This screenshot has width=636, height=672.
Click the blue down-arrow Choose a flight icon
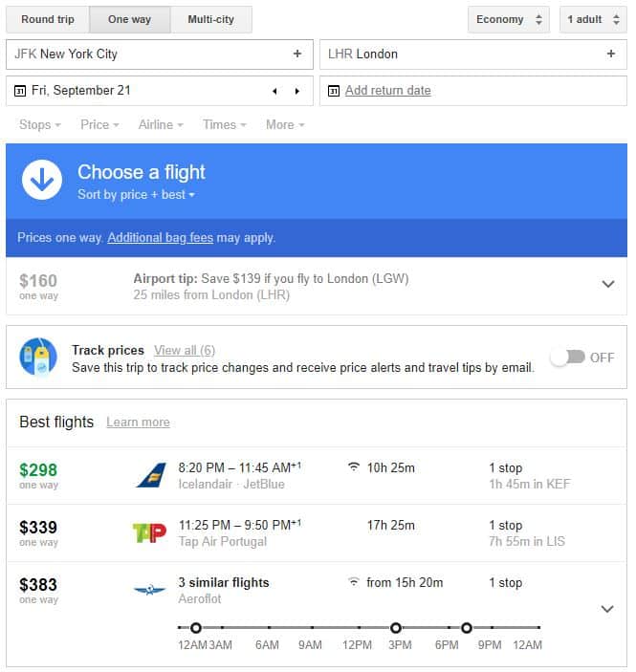tap(42, 181)
